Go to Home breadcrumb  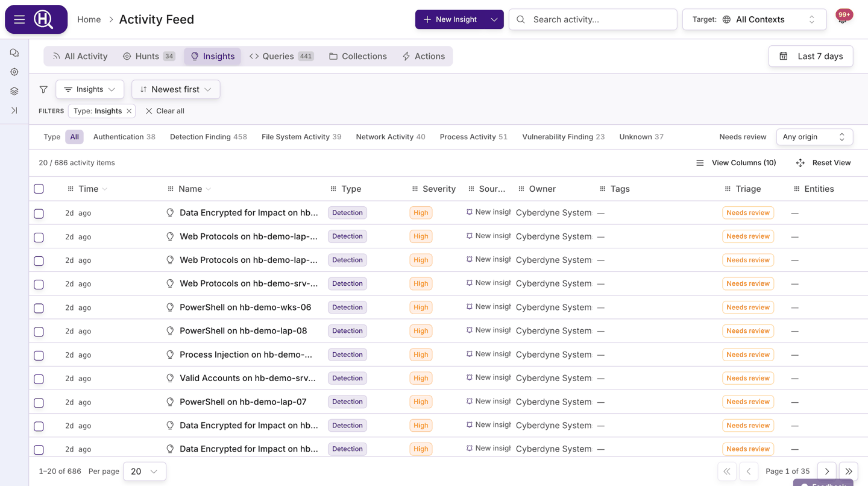point(89,19)
